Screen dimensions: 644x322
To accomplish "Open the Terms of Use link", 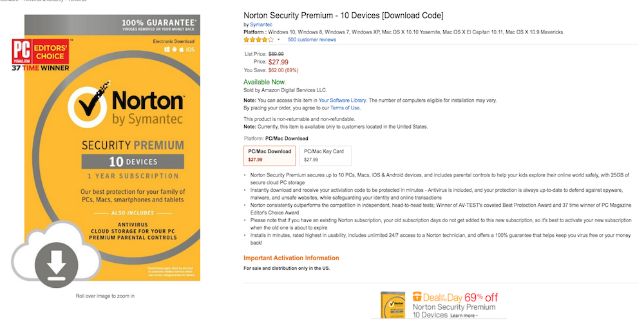I will coord(345,108).
